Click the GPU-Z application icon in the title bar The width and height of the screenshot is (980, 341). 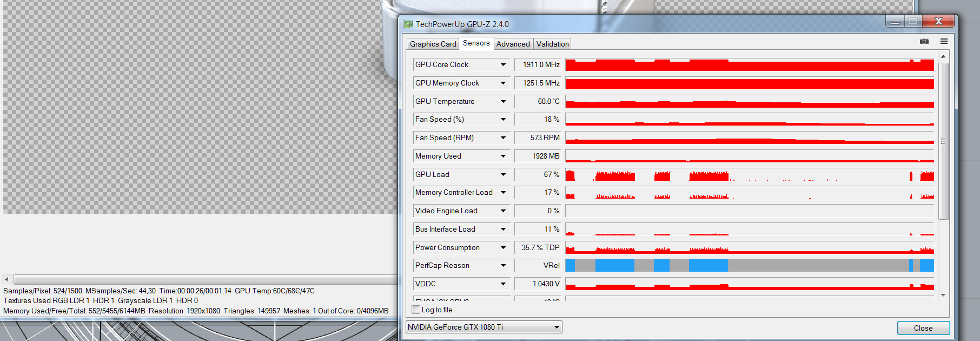[408, 24]
